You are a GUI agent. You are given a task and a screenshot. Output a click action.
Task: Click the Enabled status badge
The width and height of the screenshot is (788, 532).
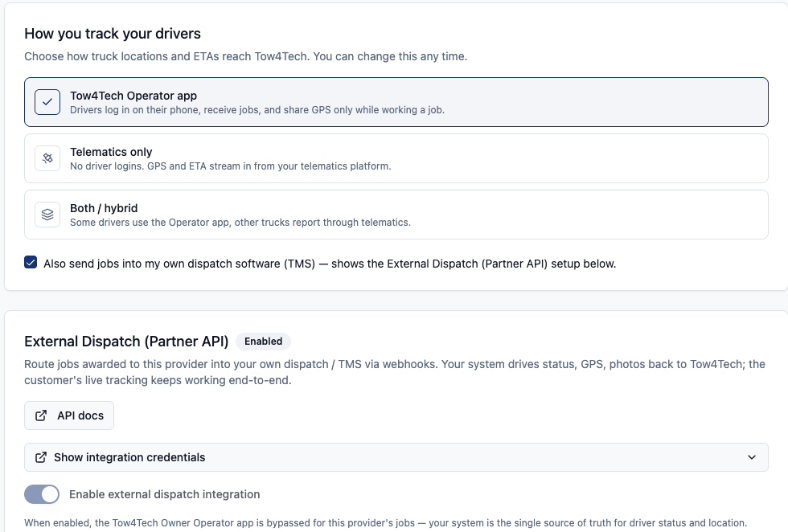[x=264, y=341]
